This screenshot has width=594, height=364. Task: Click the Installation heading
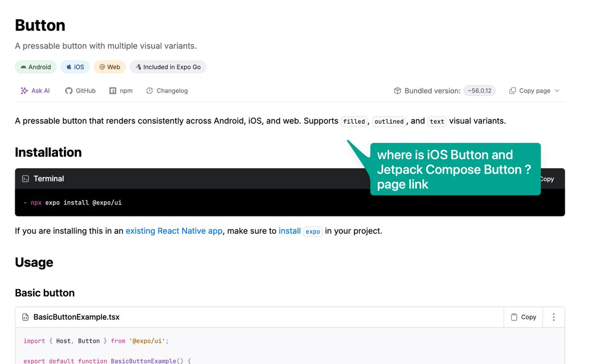click(48, 152)
